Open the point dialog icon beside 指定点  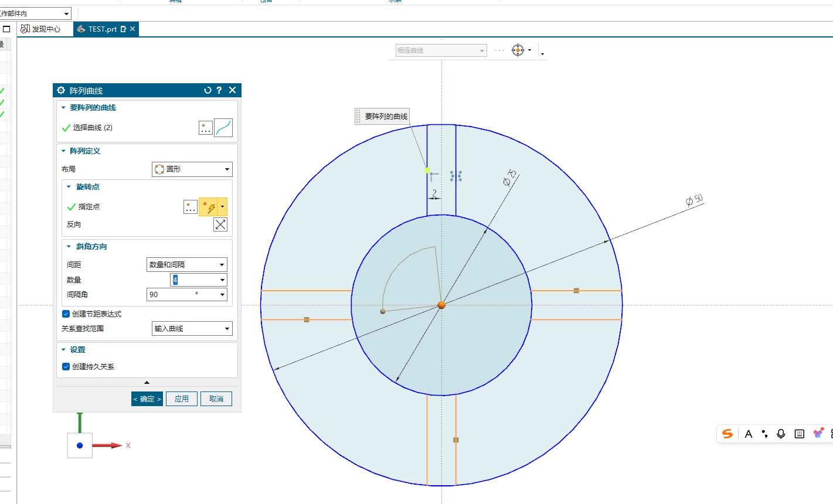click(x=191, y=207)
